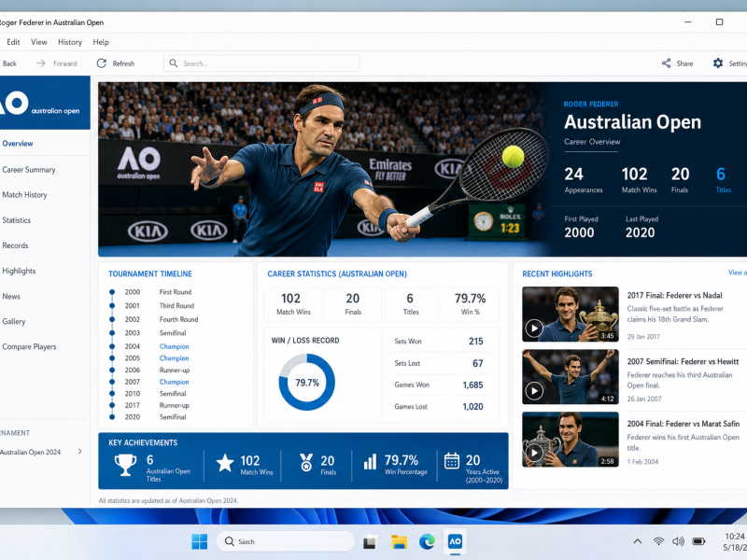
Task: Open the 2017 Final: Federer vs Nadal title
Action: click(674, 295)
